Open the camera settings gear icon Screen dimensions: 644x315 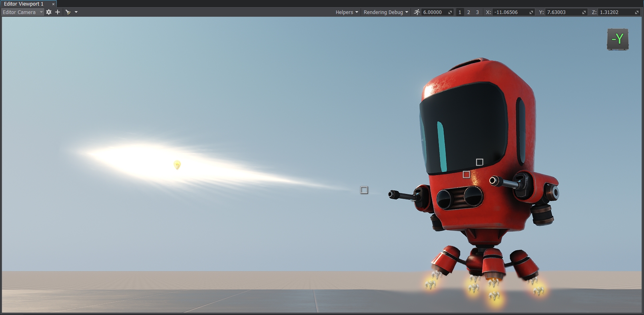(x=49, y=12)
